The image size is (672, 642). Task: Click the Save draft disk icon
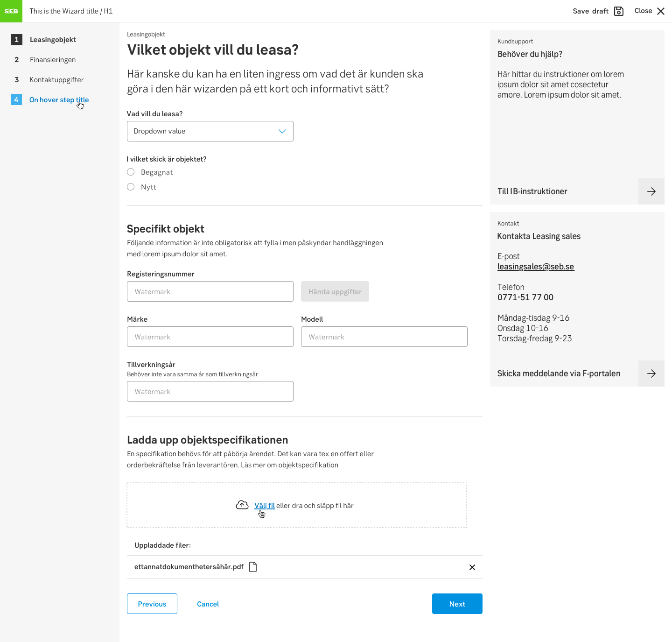click(x=619, y=11)
